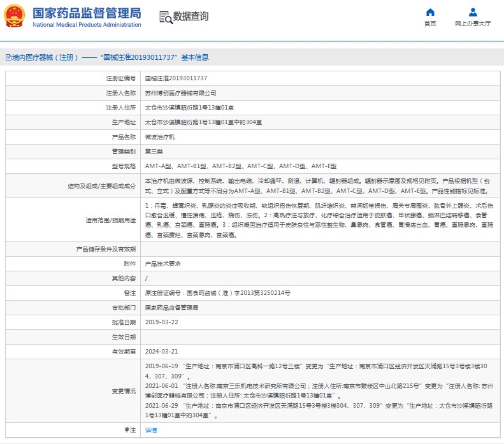
Task: Click National Medical Products Administration text
Action: click(x=87, y=25)
